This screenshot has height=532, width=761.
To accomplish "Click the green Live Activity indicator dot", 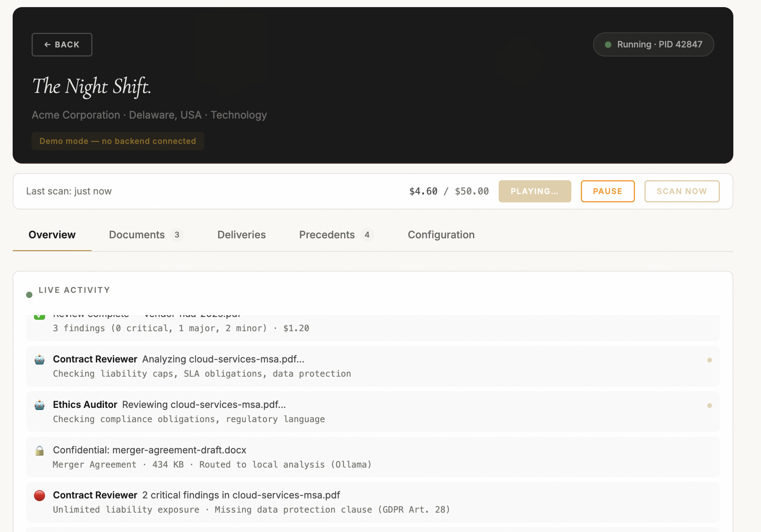I will click(x=29, y=295).
